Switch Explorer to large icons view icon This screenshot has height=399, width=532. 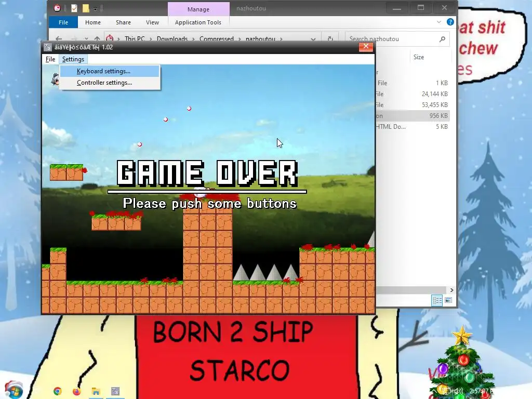pos(448,300)
